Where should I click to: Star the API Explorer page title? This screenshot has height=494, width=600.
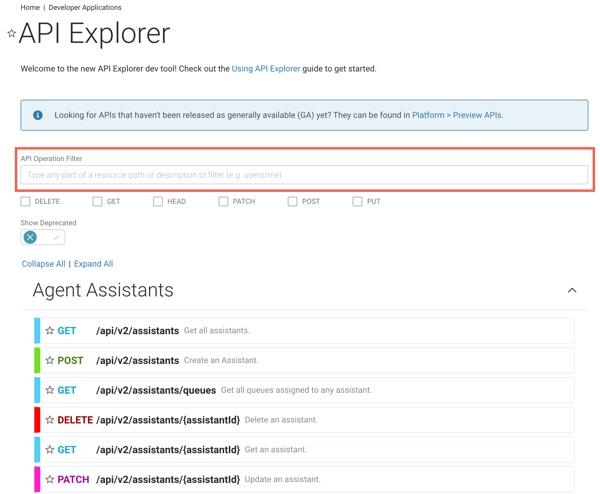tap(12, 33)
